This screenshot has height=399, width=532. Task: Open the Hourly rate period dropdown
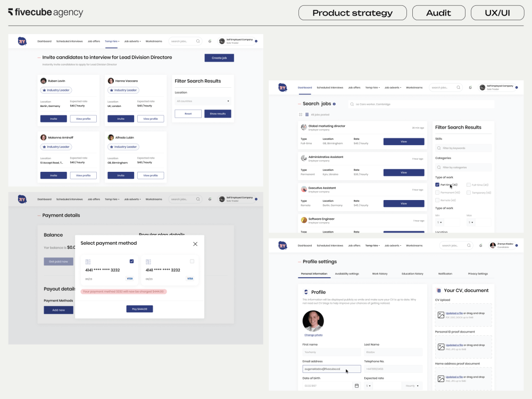tap(412, 386)
